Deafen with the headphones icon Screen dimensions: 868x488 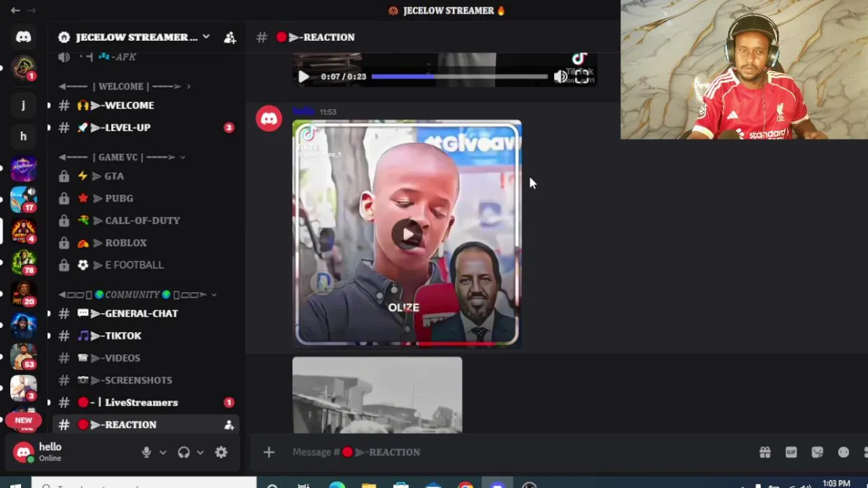184,452
